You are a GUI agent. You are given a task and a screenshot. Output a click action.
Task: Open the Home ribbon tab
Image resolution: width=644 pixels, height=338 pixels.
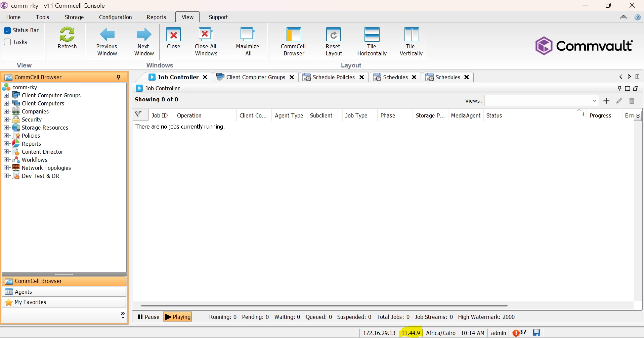[x=13, y=17]
